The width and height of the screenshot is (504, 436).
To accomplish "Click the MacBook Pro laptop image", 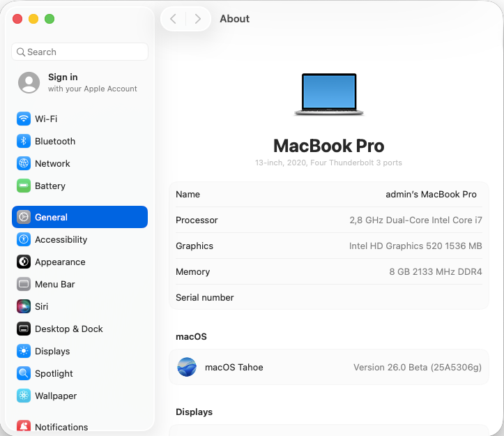I will click(x=329, y=94).
